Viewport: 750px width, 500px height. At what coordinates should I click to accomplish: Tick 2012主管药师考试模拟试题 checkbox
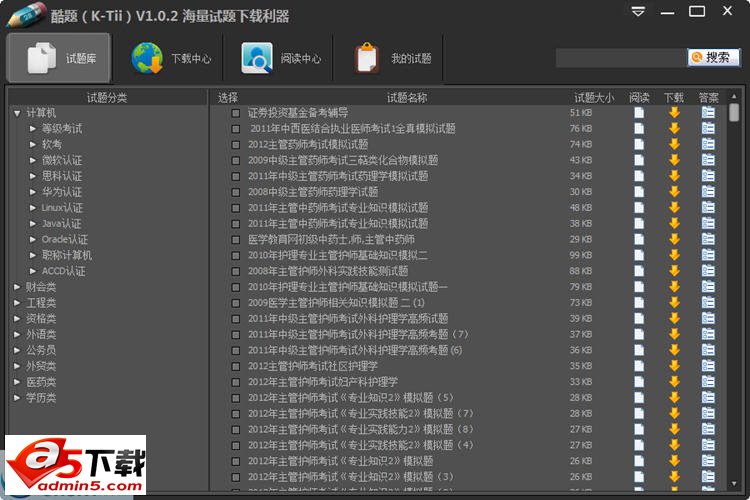tap(235, 145)
